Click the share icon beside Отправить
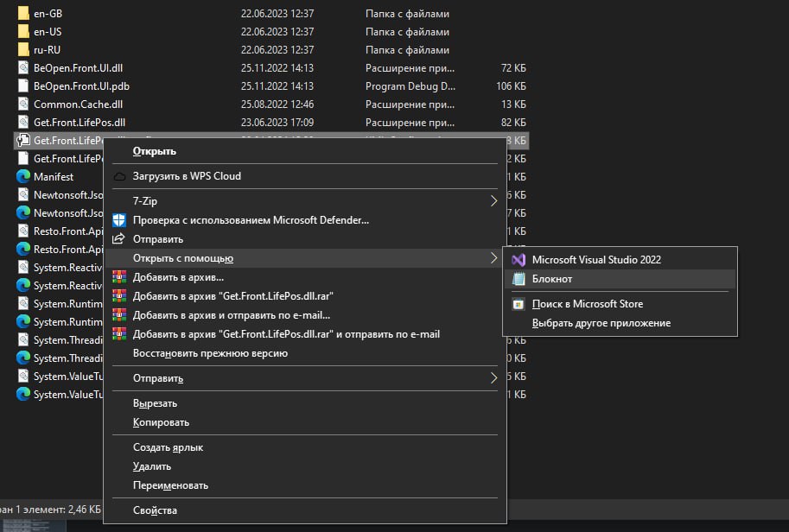Screen dimensions: 789x532 [118, 239]
